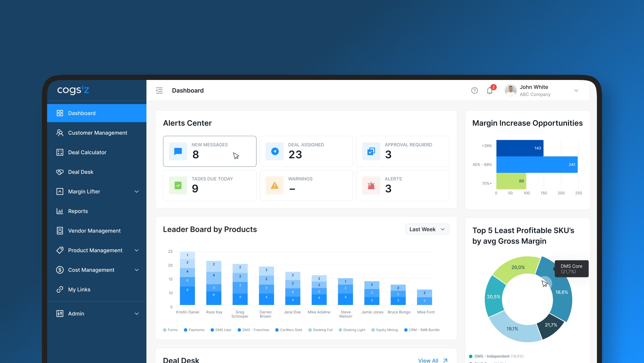Image resolution: width=644 pixels, height=363 pixels.
Task: Click the Deal Calculator icon
Action: click(60, 152)
